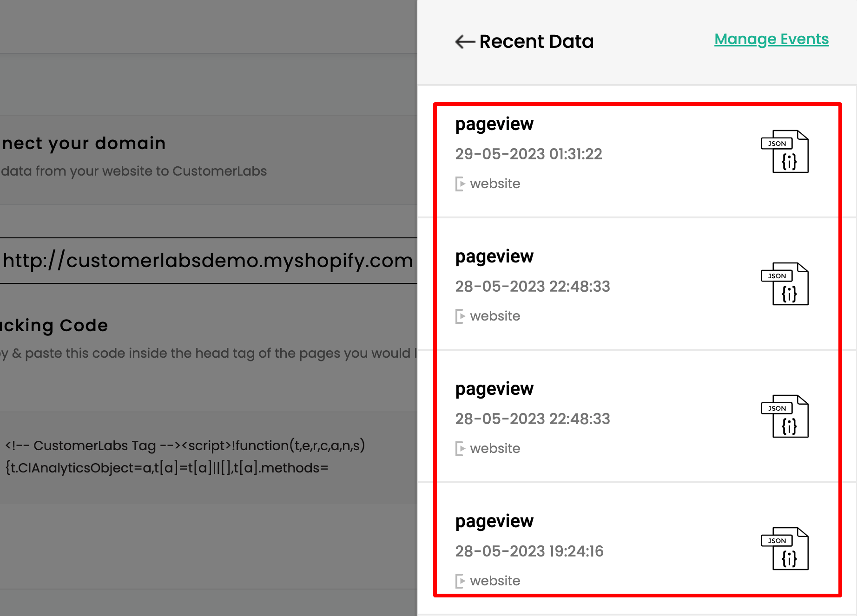Screen dimensions: 857x616
Task: Click the CustomerLabs tracking code snippet
Action: point(186,456)
